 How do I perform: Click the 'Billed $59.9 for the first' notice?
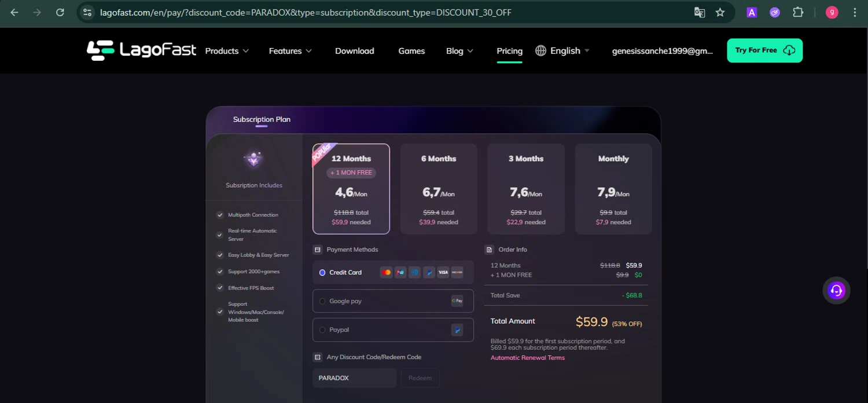coord(558,345)
